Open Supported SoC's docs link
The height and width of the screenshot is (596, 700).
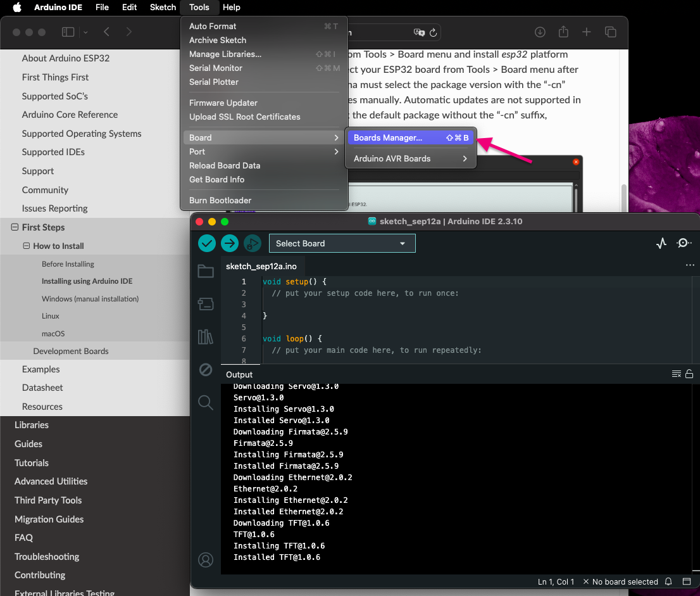pos(55,96)
